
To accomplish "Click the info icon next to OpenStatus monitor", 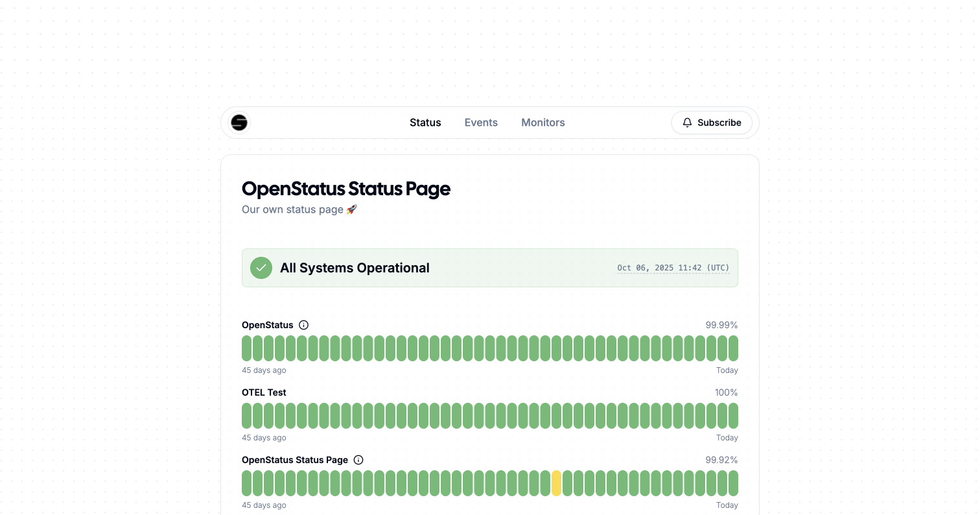I will coord(304,325).
